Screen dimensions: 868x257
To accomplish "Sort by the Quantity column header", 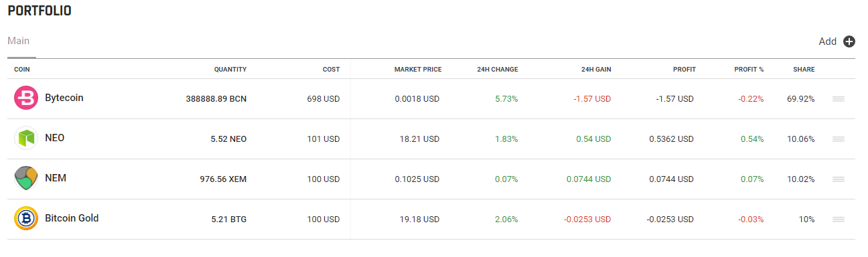I will [x=230, y=70].
